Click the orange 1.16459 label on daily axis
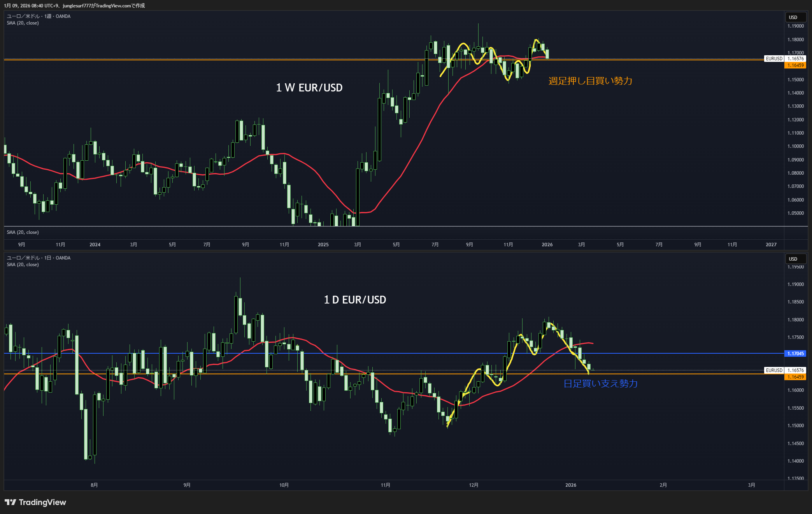812x514 pixels. click(795, 377)
